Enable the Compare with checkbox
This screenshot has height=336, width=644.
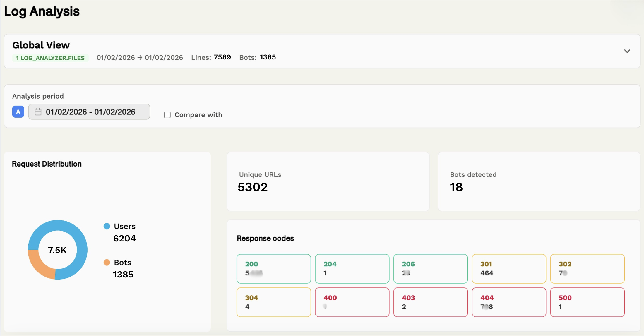coord(167,115)
